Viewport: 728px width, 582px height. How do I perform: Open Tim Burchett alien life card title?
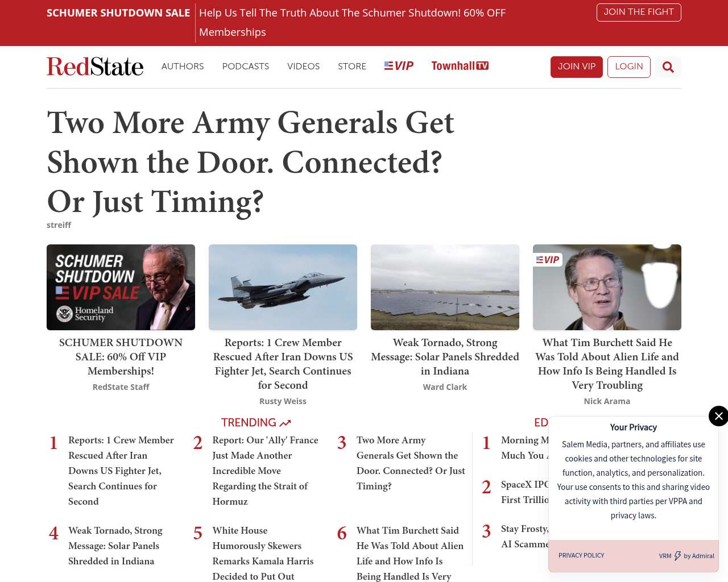(x=607, y=364)
